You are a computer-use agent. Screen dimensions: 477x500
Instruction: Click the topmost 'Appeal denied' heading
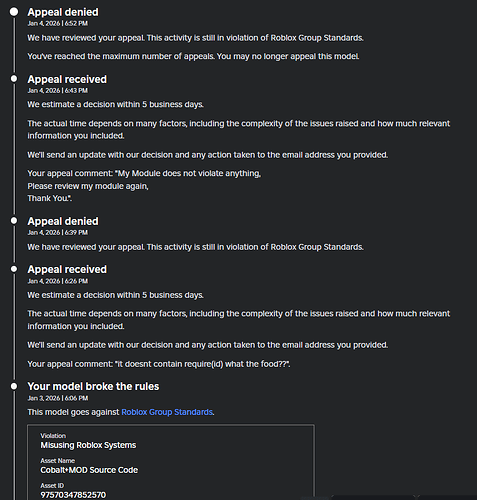coord(63,12)
